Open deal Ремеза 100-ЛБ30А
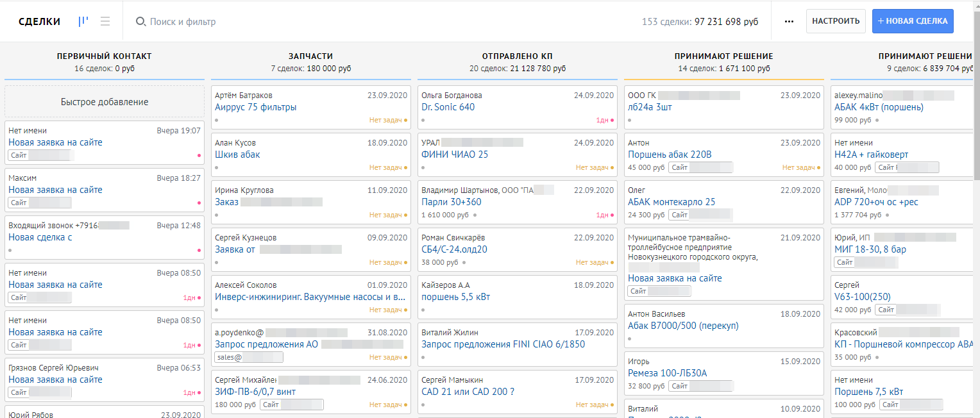 (668, 373)
